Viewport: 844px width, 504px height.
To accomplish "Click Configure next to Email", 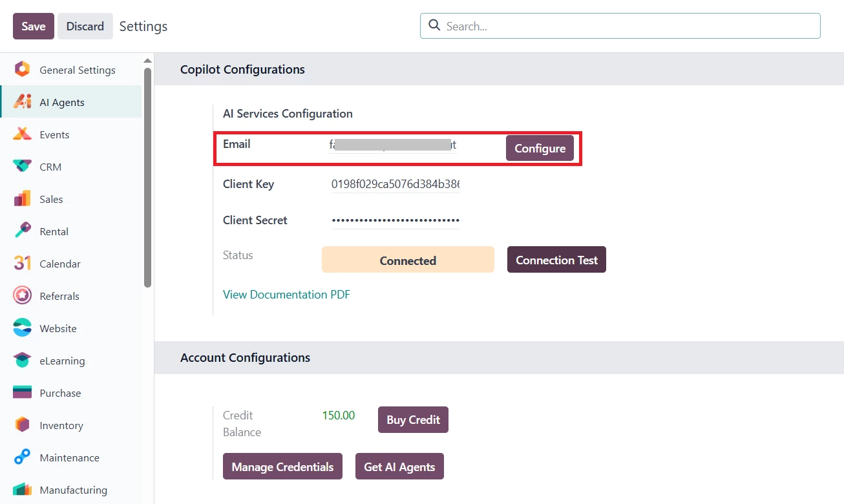I will tap(540, 149).
